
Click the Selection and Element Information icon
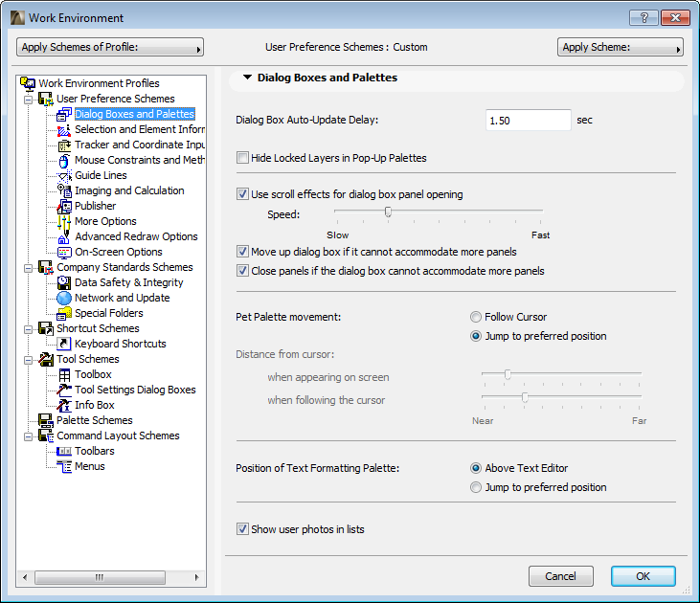click(x=64, y=129)
